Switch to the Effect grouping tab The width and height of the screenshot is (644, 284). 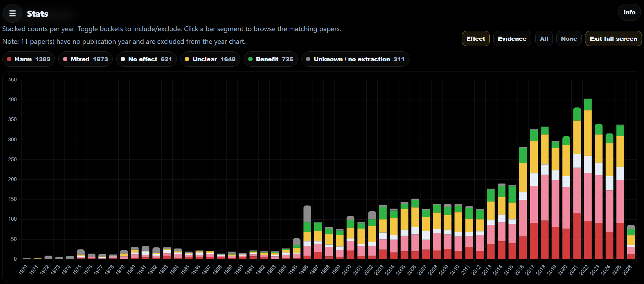coord(475,39)
